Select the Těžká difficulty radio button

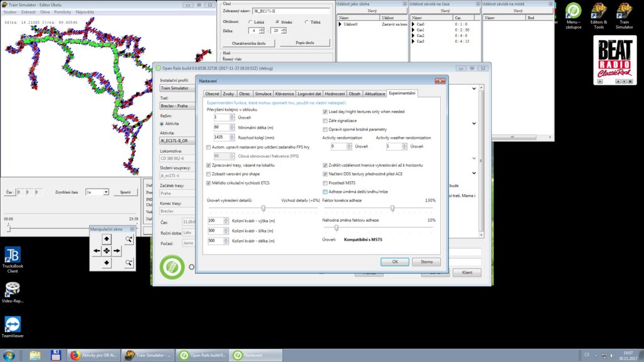(307, 22)
